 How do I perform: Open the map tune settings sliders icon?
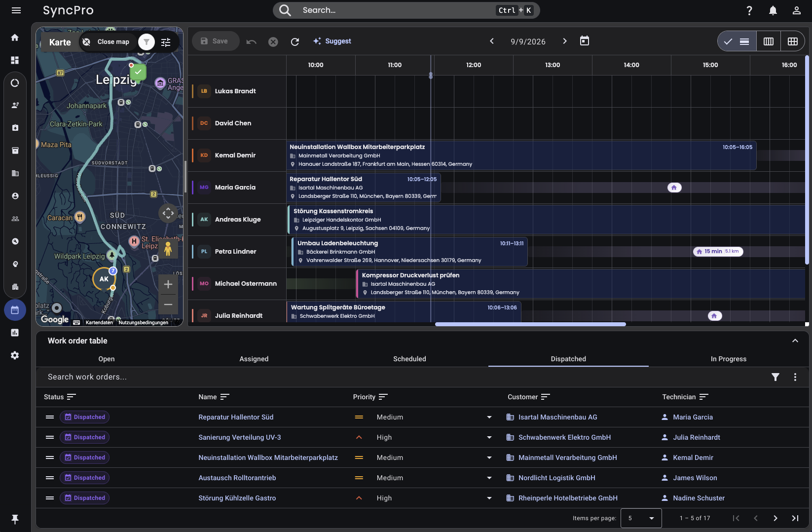[x=166, y=42]
